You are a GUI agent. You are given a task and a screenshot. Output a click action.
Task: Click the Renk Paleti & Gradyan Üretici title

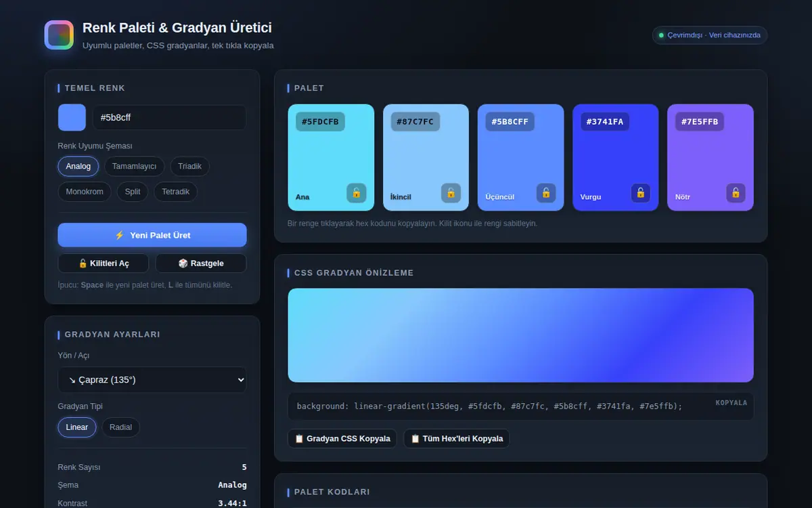tap(177, 28)
